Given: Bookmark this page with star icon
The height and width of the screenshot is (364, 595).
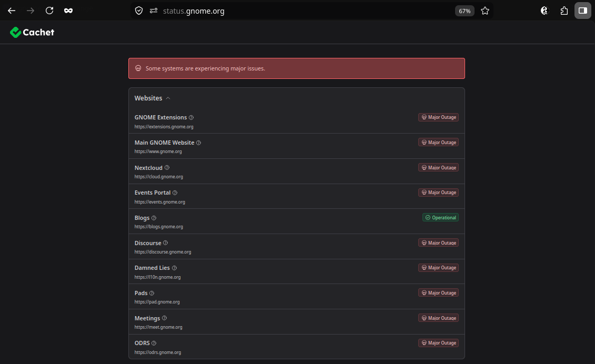Looking at the screenshot, I should (x=485, y=11).
